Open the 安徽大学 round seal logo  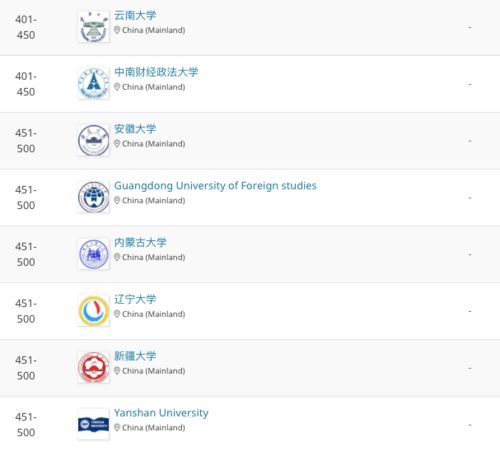coord(94,140)
